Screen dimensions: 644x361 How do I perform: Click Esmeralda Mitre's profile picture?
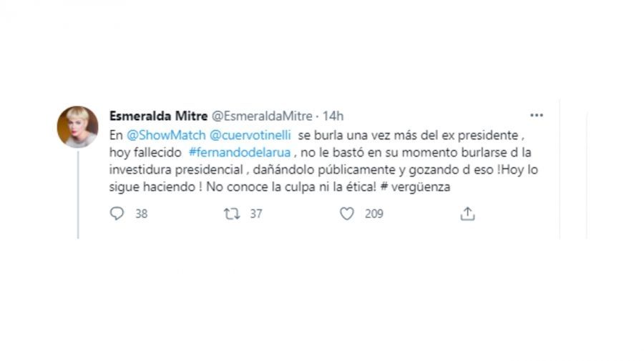click(77, 127)
